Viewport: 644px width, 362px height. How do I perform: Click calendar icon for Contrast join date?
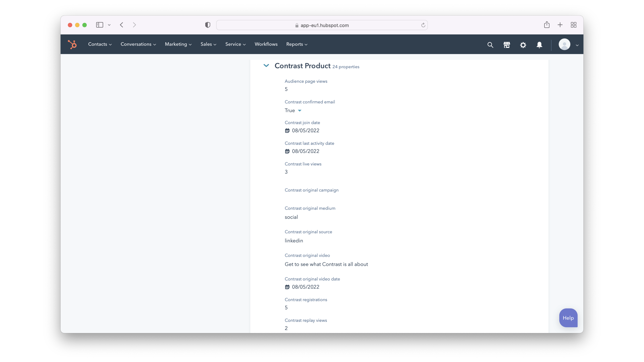coord(287,131)
